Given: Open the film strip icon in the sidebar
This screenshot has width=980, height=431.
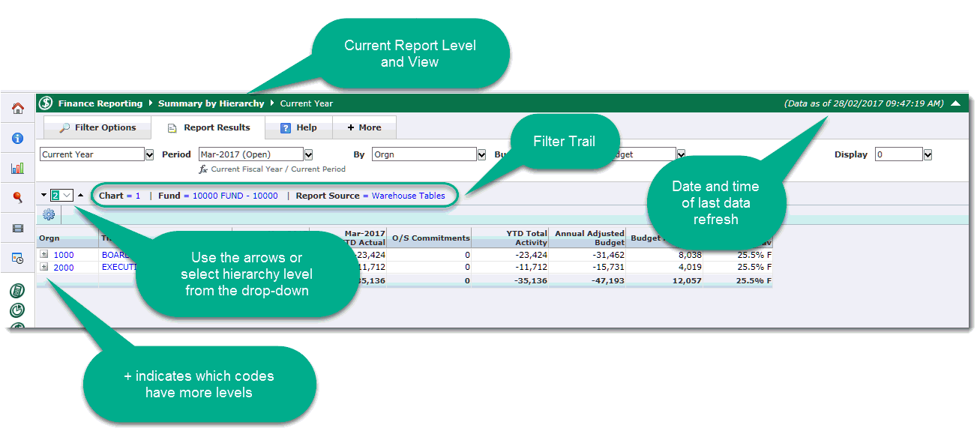Looking at the screenshot, I should tap(18, 228).
